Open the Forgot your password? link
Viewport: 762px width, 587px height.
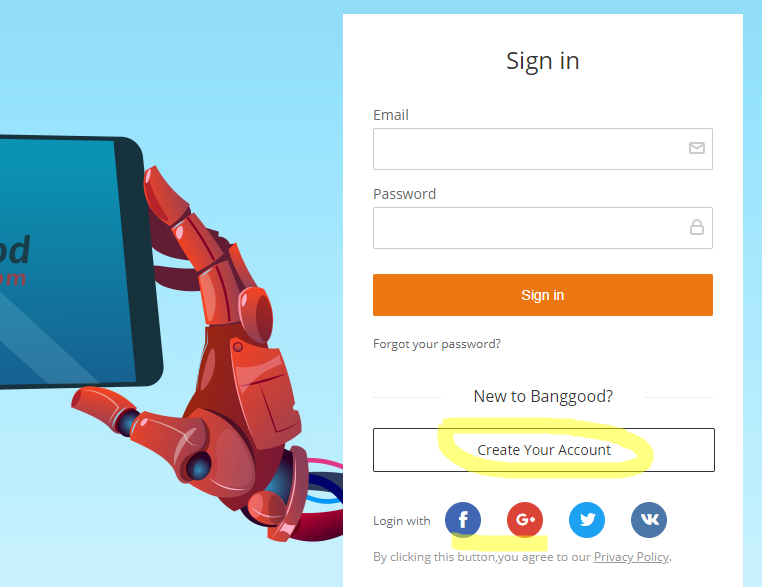click(x=436, y=344)
